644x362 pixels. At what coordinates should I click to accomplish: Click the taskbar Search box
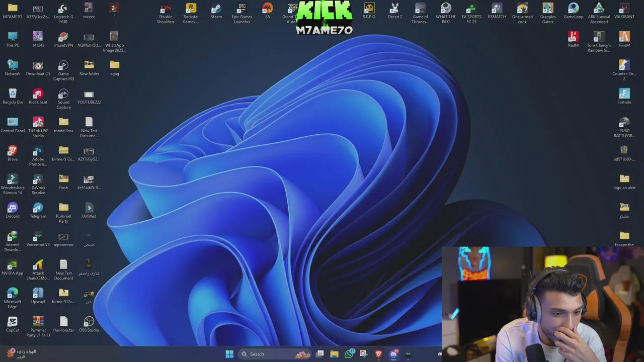tap(275, 354)
